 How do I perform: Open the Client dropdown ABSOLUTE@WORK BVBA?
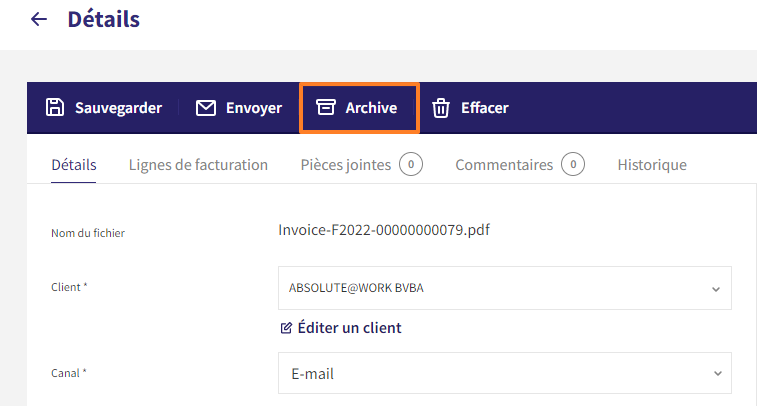pos(505,288)
